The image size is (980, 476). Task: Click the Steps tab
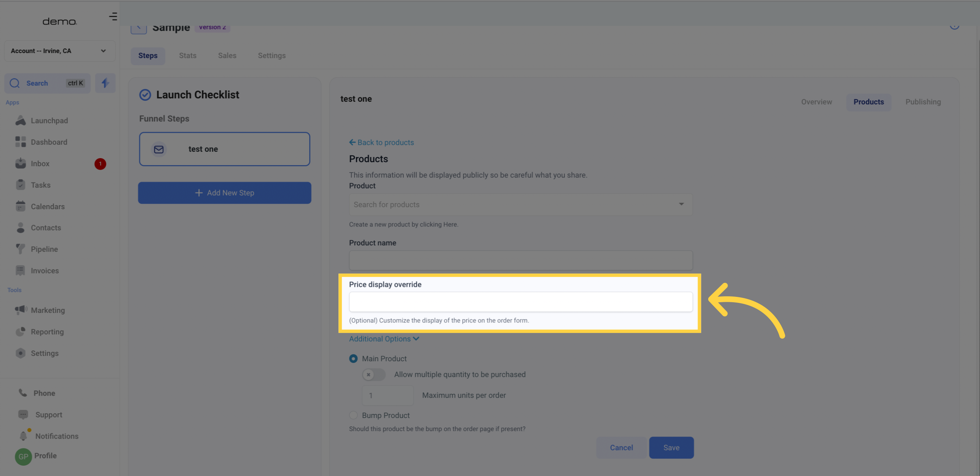pyautogui.click(x=147, y=56)
